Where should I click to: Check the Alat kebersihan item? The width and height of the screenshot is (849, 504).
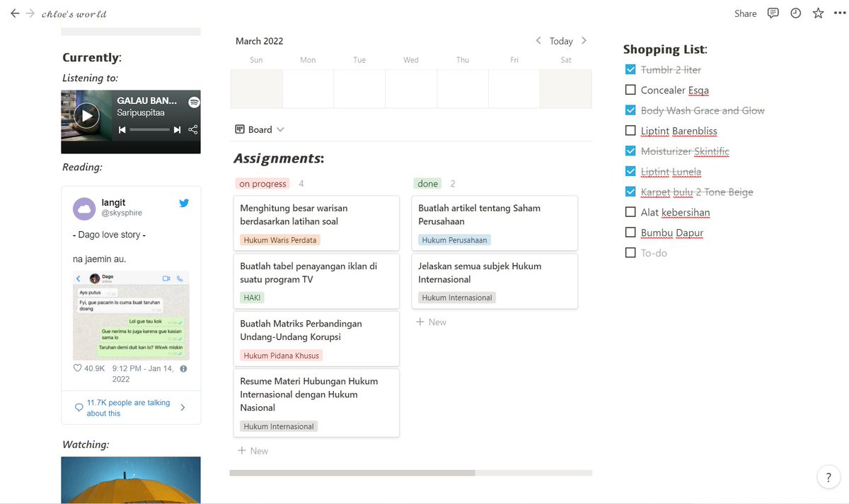click(630, 212)
